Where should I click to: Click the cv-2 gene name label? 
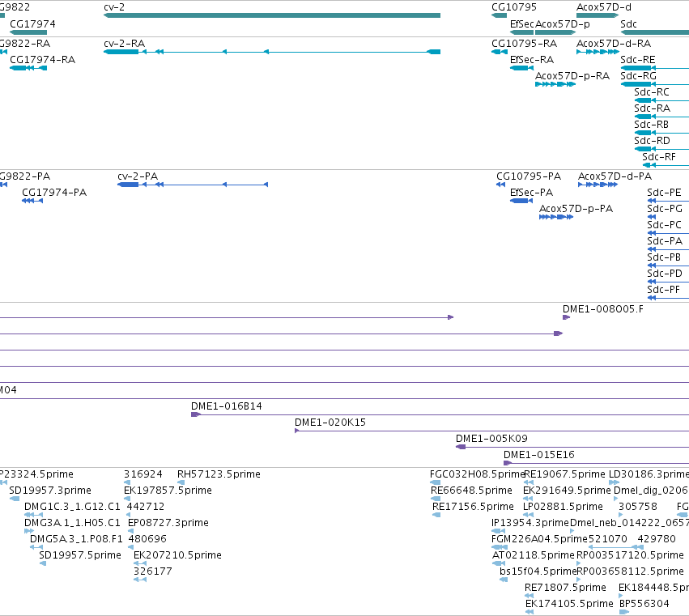(x=114, y=7)
